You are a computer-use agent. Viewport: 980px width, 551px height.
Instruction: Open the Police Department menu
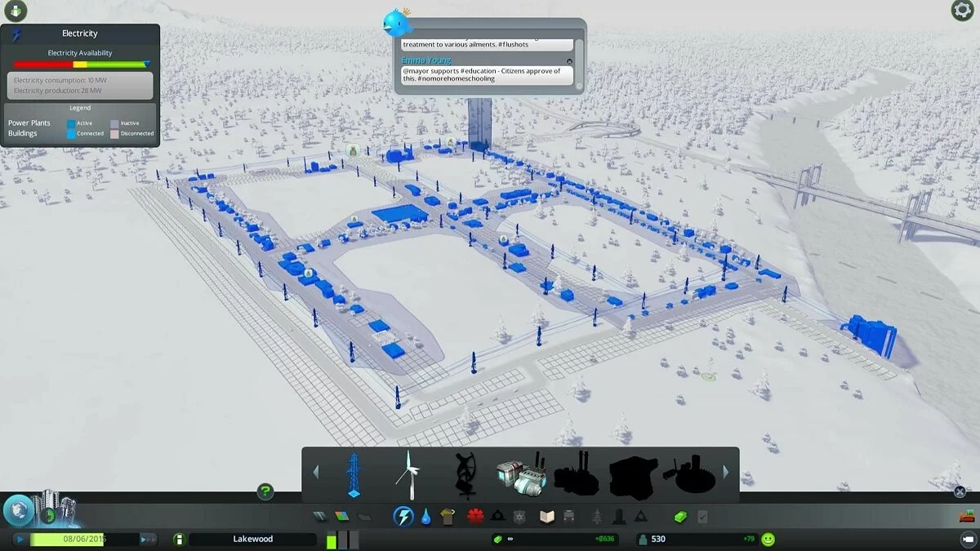coord(519,517)
